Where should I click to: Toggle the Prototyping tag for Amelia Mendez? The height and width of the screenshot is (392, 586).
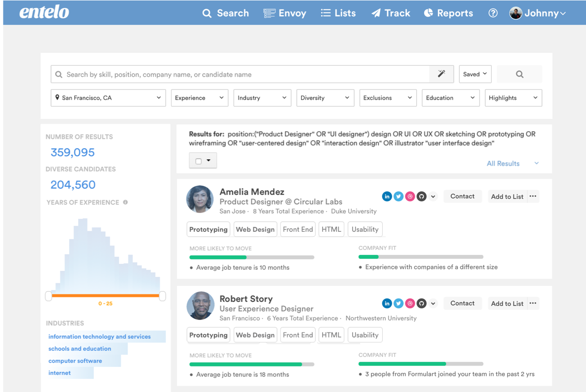[x=208, y=229]
